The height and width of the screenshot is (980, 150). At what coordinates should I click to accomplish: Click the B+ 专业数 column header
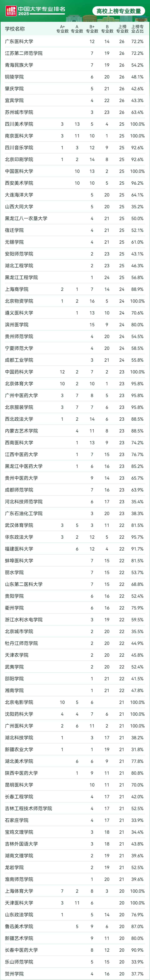pos(92,29)
